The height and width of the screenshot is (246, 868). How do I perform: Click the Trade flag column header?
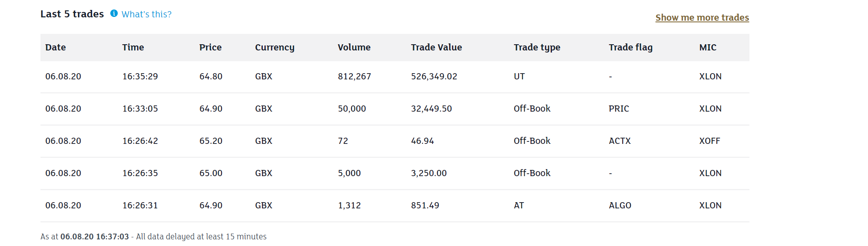(x=630, y=48)
